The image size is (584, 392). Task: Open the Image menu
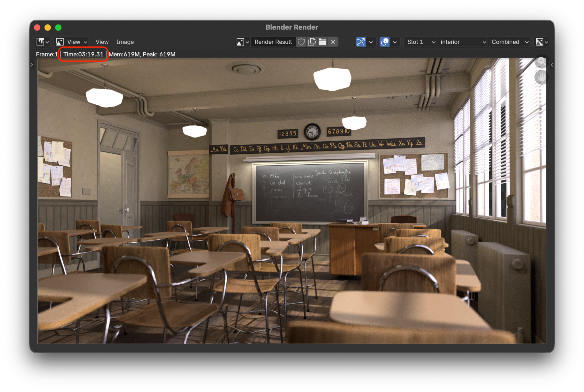pos(125,42)
